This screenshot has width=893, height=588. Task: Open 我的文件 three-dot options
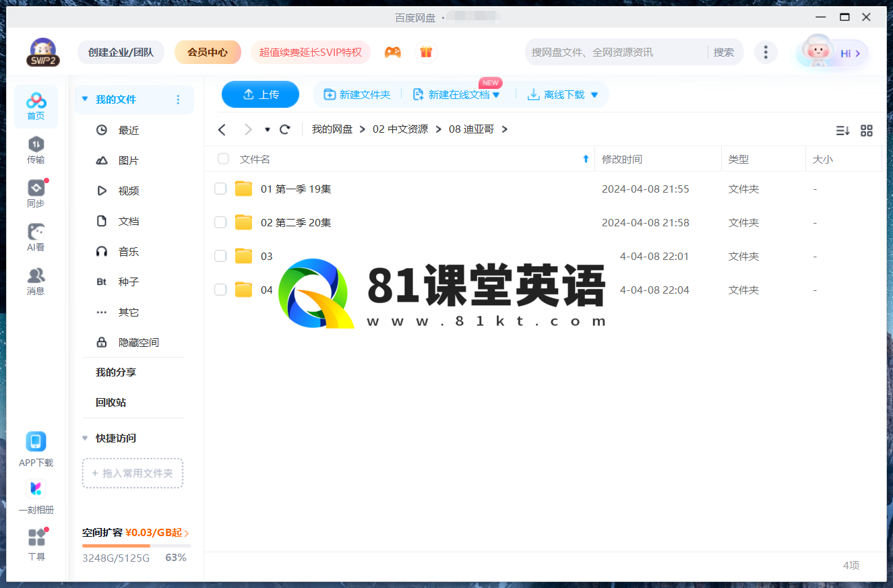pyautogui.click(x=178, y=100)
